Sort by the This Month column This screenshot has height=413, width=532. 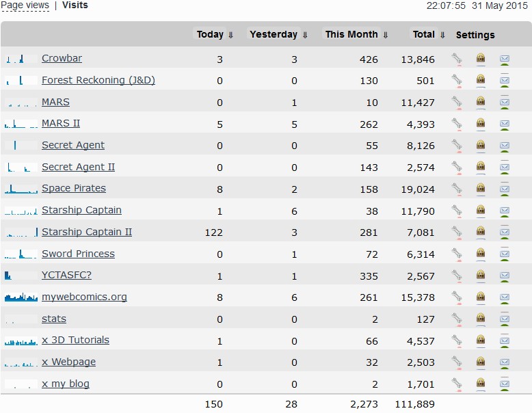pos(356,35)
